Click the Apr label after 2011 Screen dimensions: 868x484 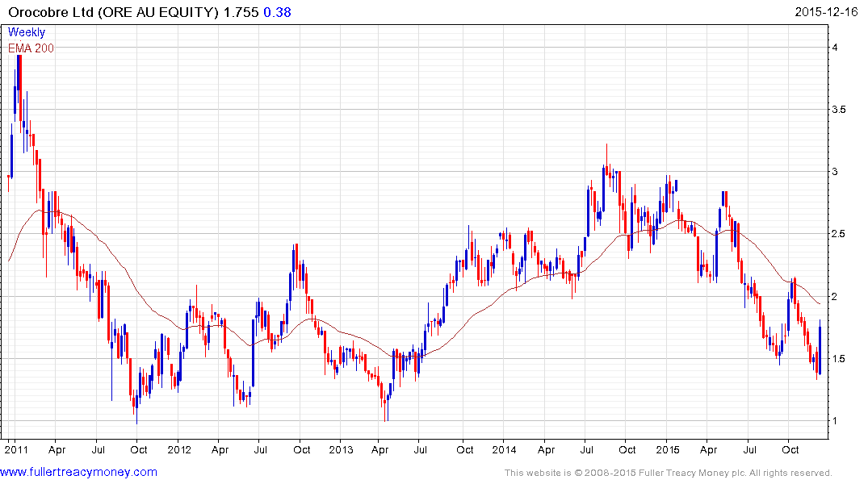click(57, 449)
